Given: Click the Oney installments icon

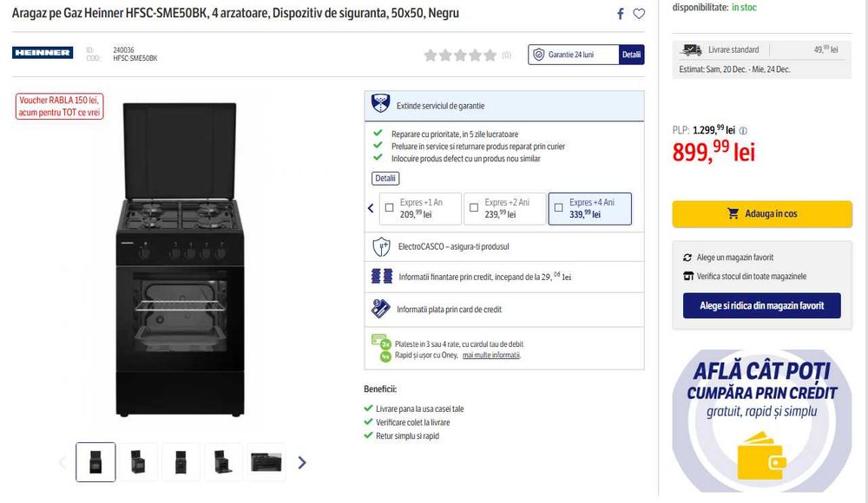Looking at the screenshot, I should [x=381, y=349].
